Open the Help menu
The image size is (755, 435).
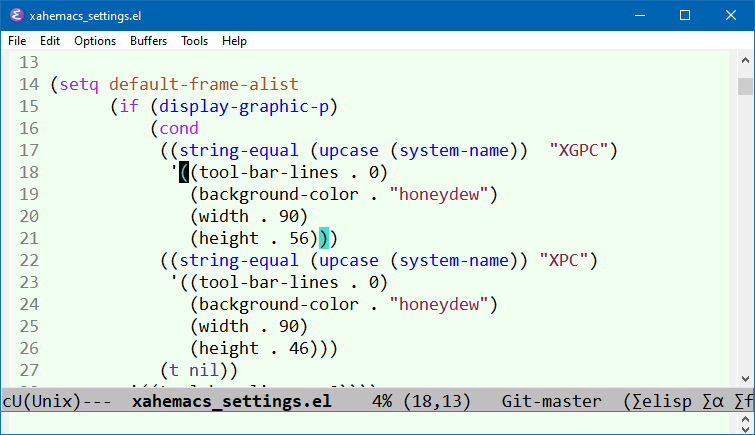pos(234,41)
